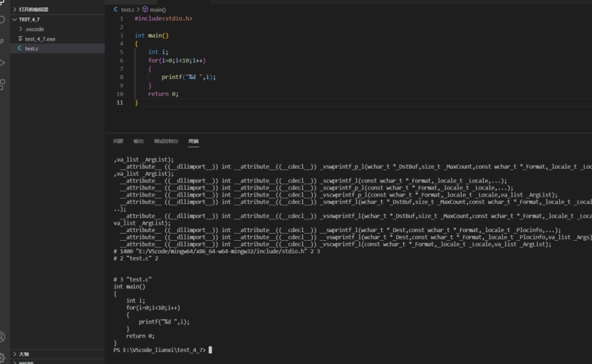Open the Source Control view
Viewport: 592px width, 364px height.
coord(3,41)
